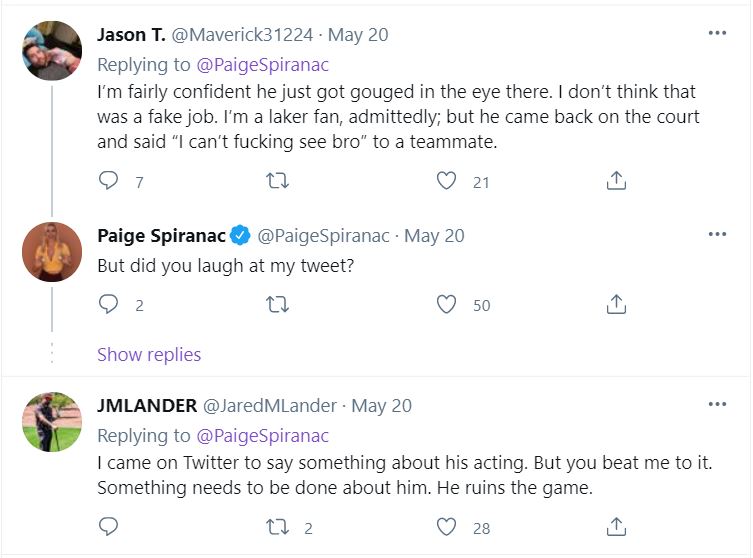This screenshot has width=753, height=558.
Task: Reply to Paige Spiranac's tweet
Action: click(109, 304)
